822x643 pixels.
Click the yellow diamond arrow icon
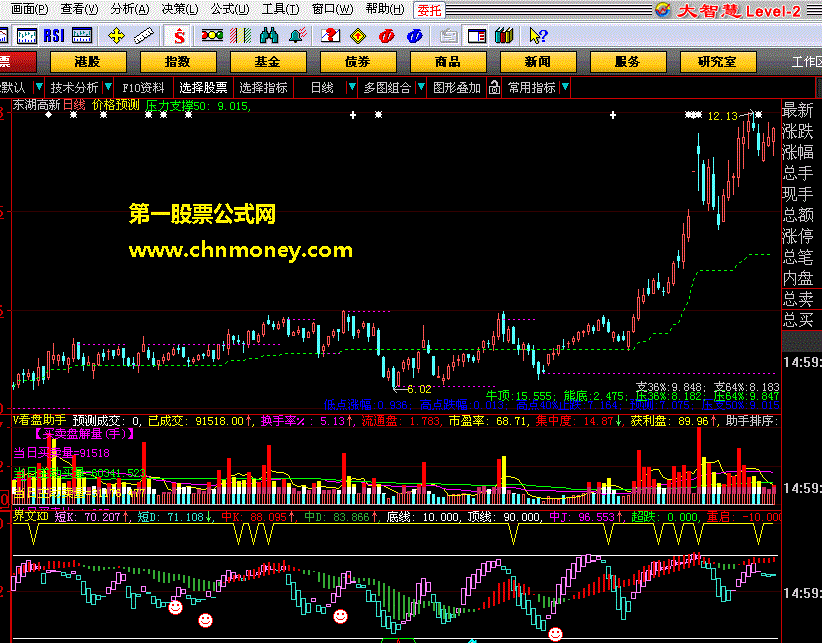pos(358,36)
